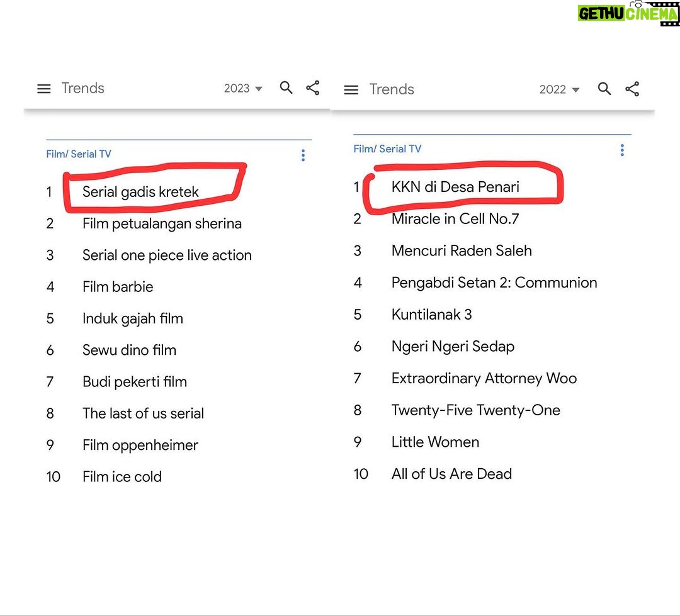Viewport: 680px width, 616px height.
Task: Select 'Sewu dino film' entry
Action: point(129,350)
